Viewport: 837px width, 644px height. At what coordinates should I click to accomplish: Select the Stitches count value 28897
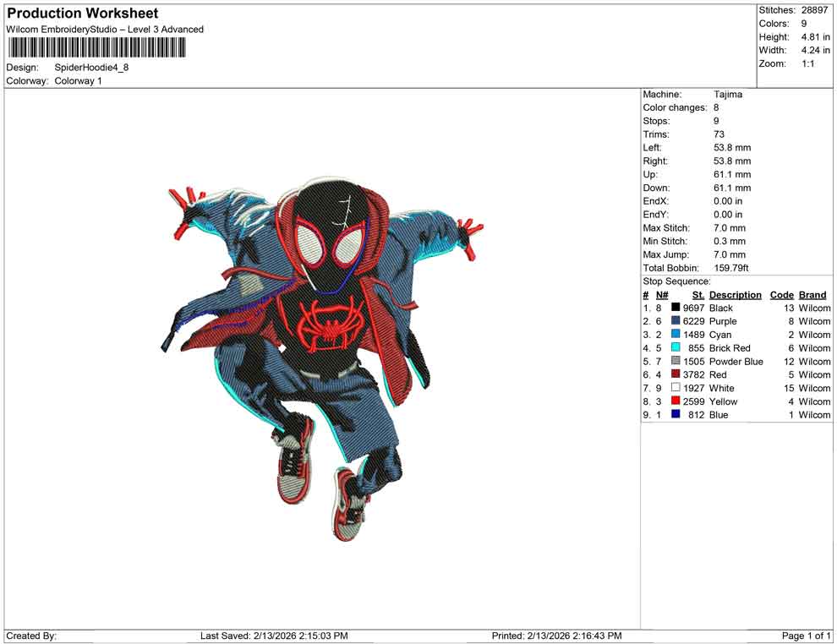[813, 10]
